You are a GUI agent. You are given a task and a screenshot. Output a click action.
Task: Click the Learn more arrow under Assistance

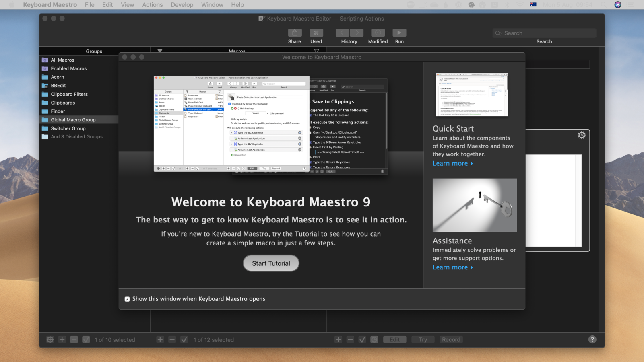tap(453, 267)
